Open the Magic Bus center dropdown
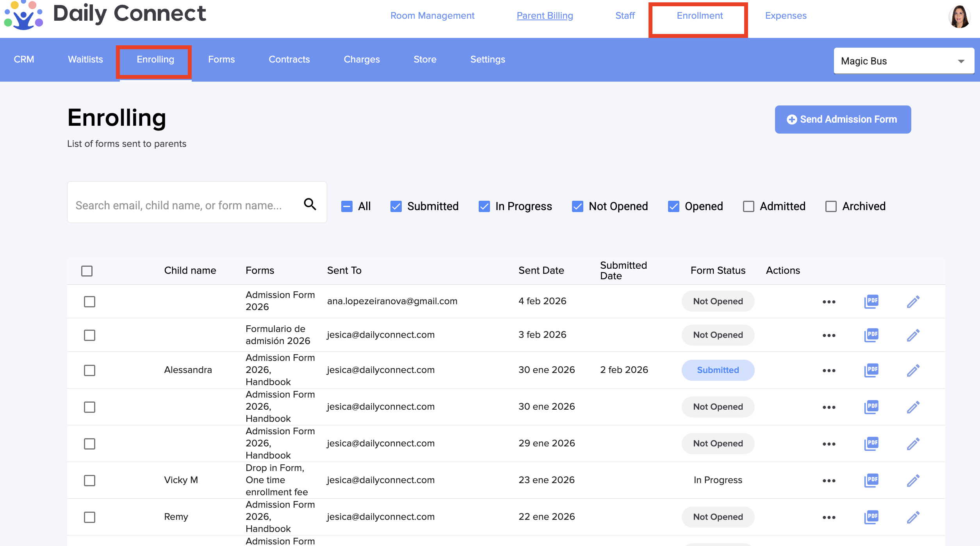 pos(903,61)
